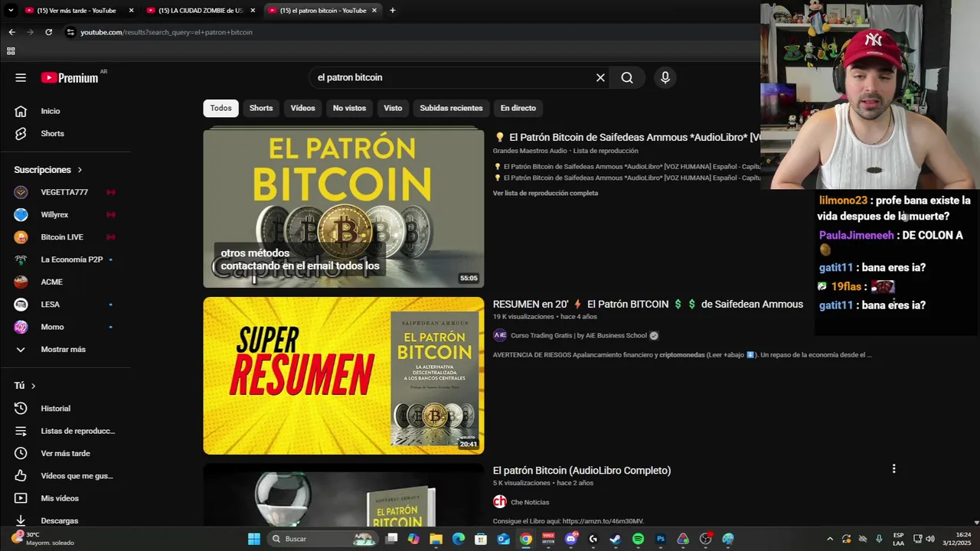Open the Chrome apps grid shortcut
Image resolution: width=980 pixels, height=551 pixels.
coord(11,51)
